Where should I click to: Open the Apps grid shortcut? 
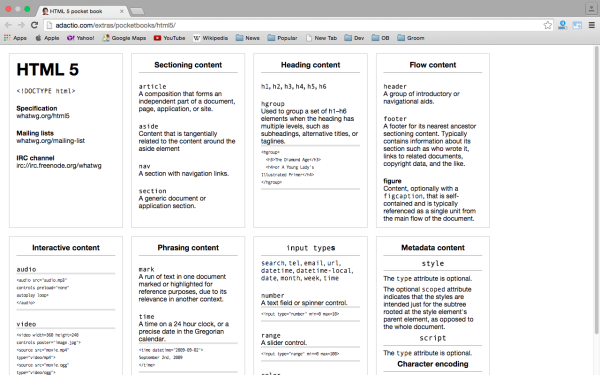point(15,38)
